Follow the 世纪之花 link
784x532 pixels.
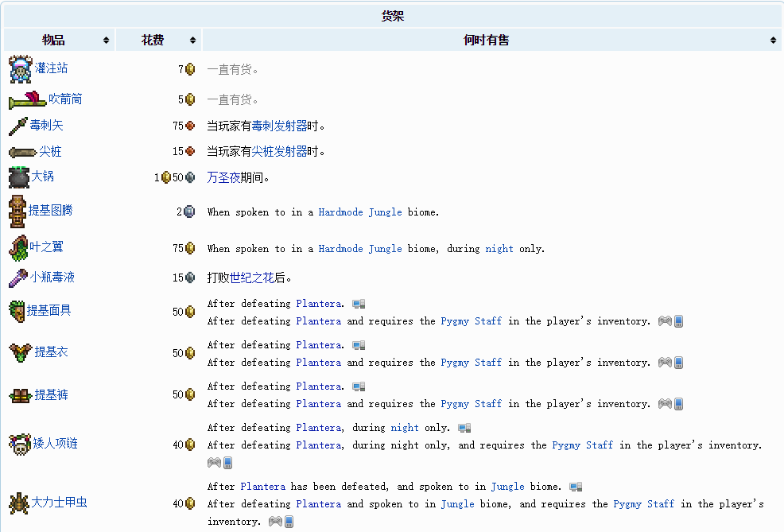pyautogui.click(x=251, y=278)
